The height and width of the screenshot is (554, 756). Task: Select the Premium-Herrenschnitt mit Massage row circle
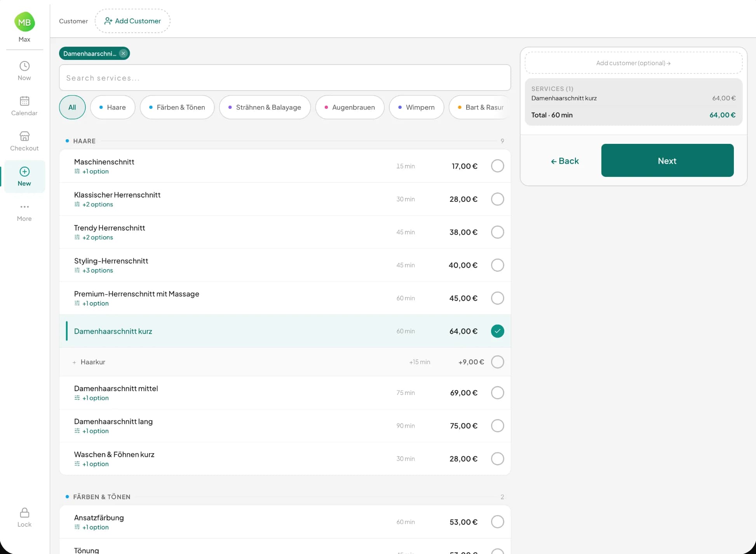coord(497,298)
